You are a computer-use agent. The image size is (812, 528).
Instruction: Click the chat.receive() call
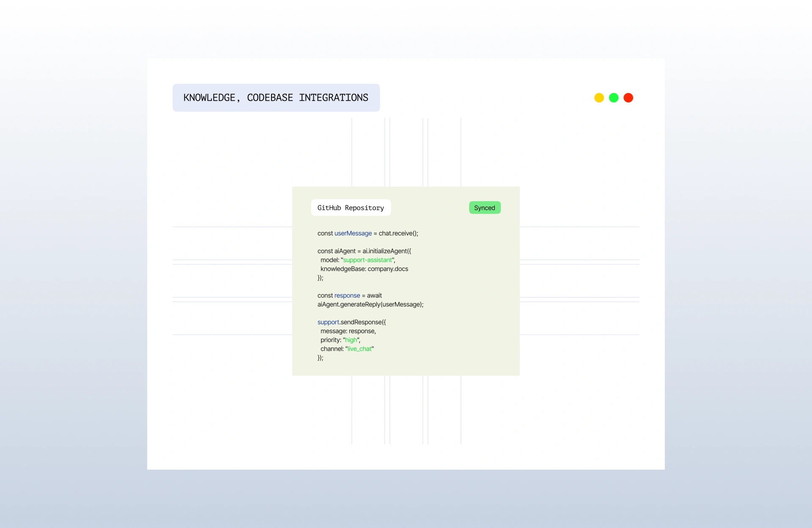(398, 233)
